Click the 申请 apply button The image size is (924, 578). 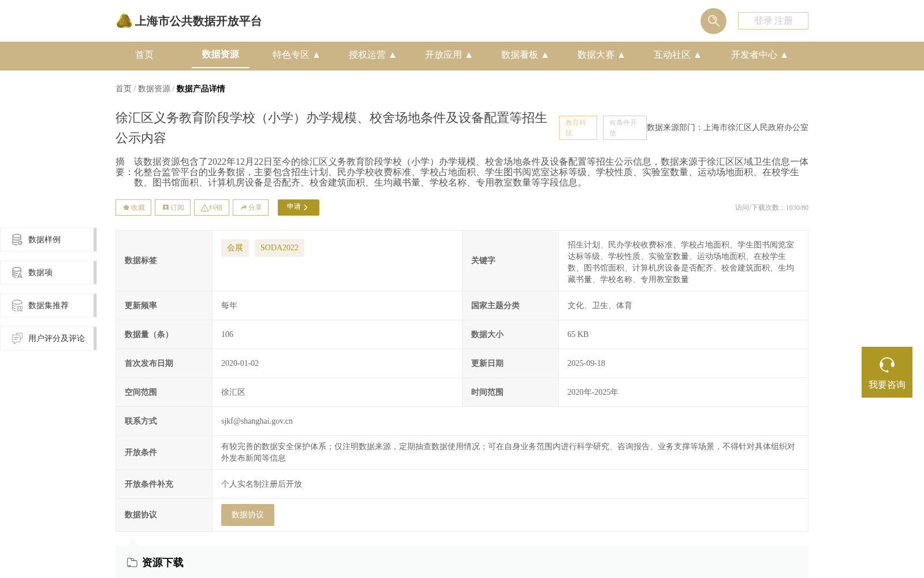(299, 208)
